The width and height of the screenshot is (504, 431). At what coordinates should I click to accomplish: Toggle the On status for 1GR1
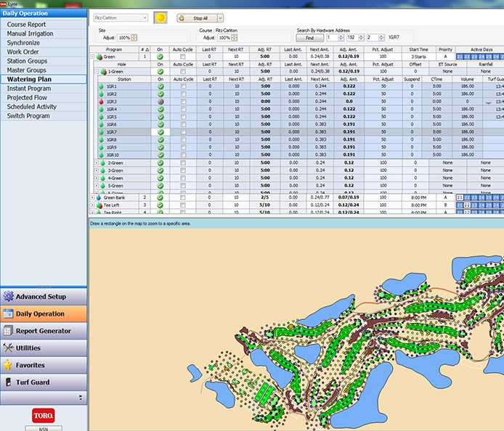[x=160, y=86]
